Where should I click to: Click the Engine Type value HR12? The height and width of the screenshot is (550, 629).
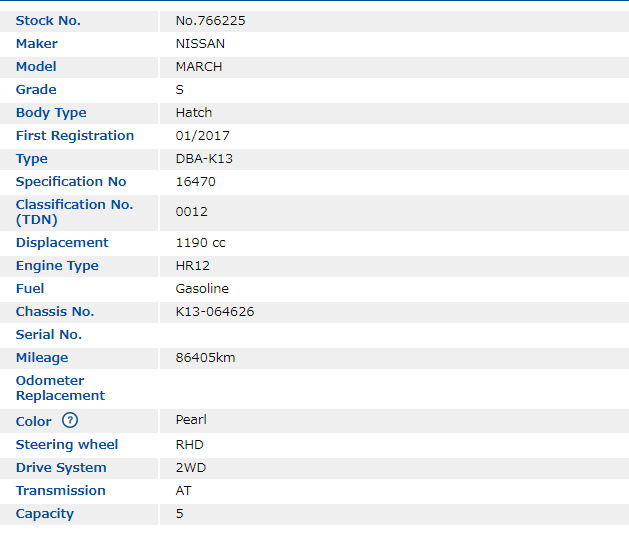(193, 266)
